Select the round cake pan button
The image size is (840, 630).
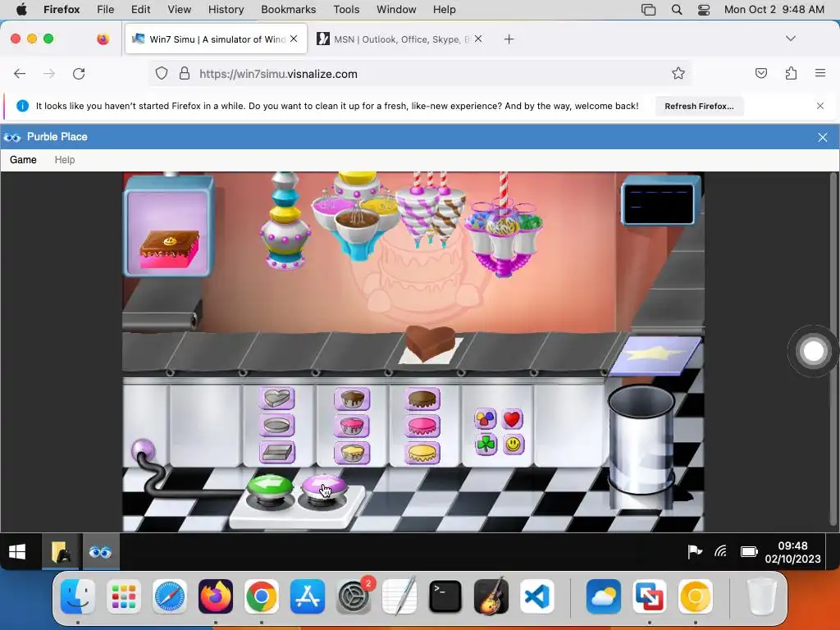(276, 426)
